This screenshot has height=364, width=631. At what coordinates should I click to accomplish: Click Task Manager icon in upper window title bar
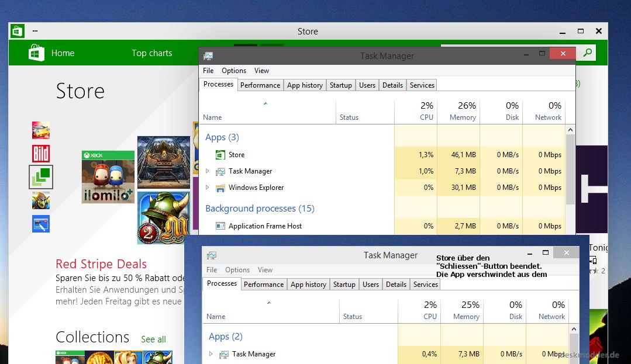208,56
